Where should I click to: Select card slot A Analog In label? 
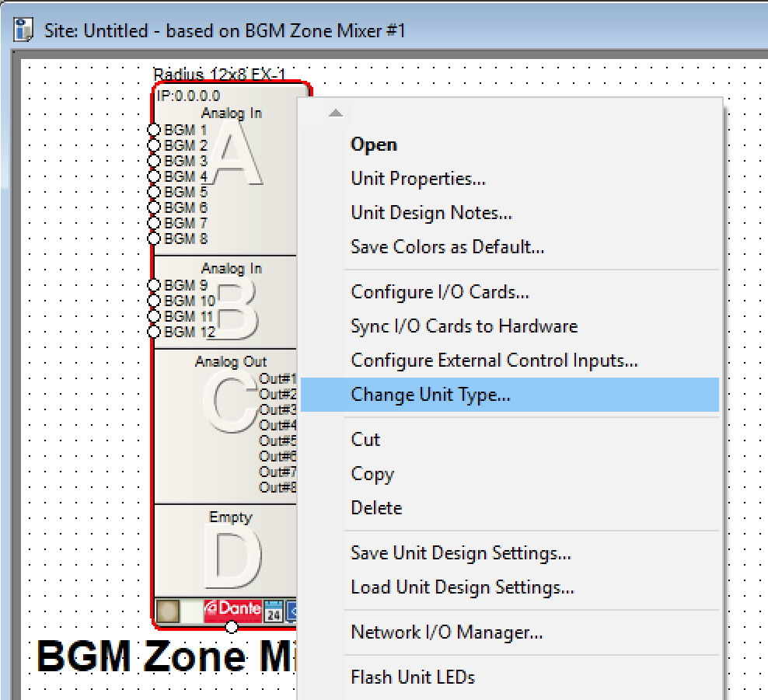click(x=232, y=113)
